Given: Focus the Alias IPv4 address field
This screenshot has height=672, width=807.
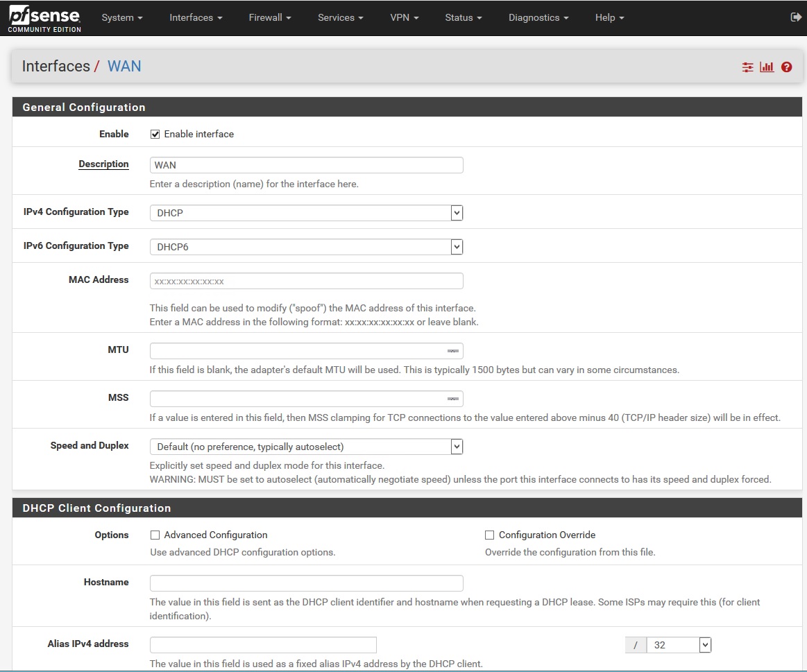Looking at the screenshot, I should tap(263, 645).
